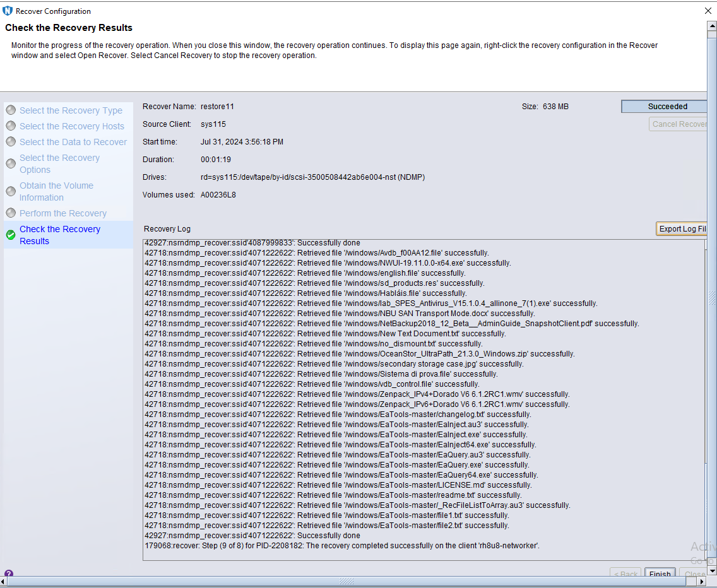Select the log line for LICENSE.md

pos(338,484)
